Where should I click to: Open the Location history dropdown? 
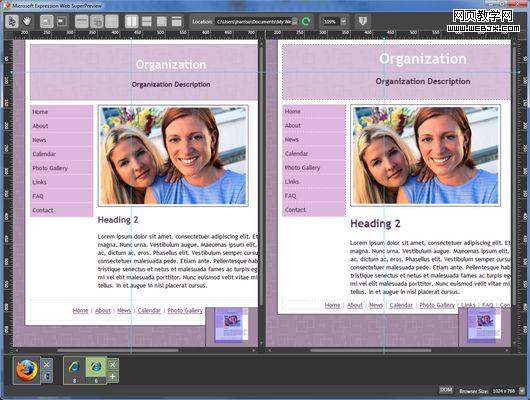[295, 22]
